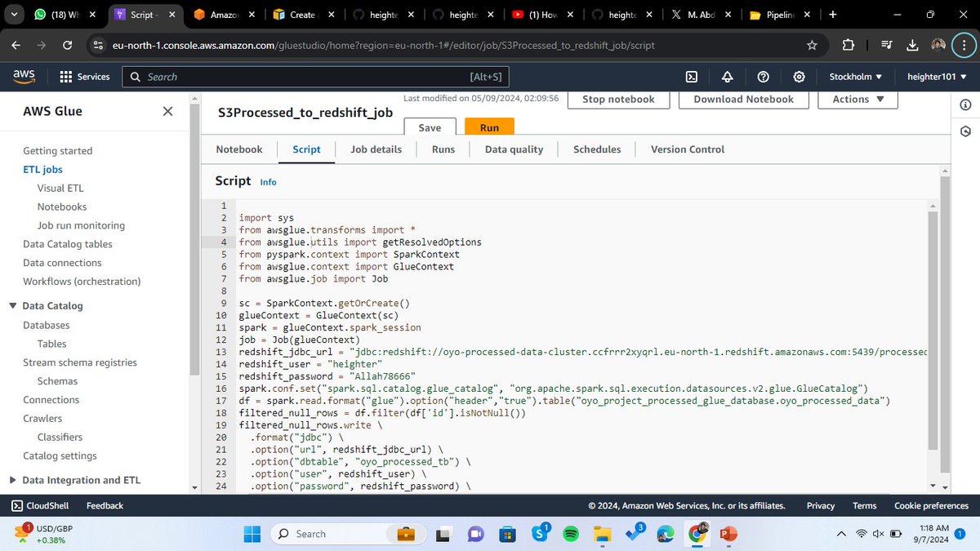Viewport: 980px width, 551px height.
Task: Bookmark this page with the star icon
Action: point(812,46)
